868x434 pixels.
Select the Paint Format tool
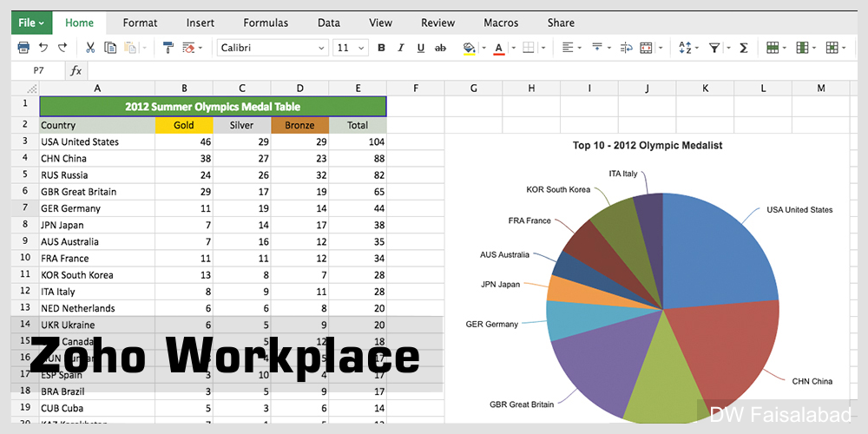pyautogui.click(x=168, y=48)
